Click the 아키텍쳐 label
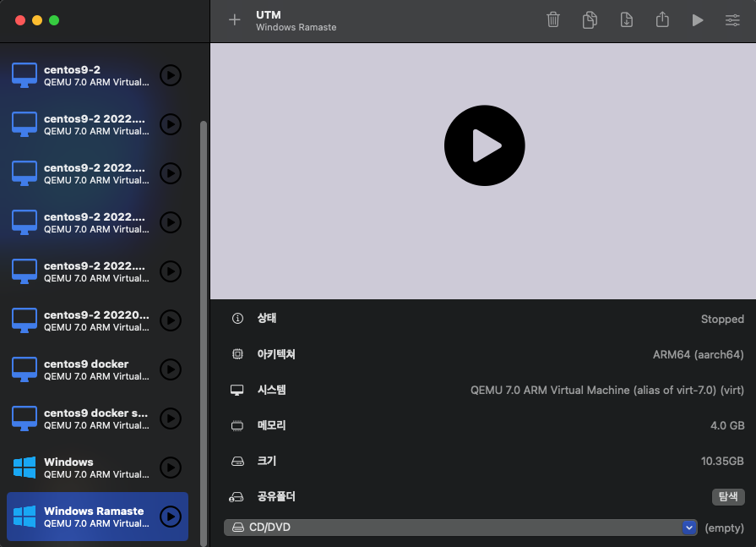 click(x=275, y=354)
